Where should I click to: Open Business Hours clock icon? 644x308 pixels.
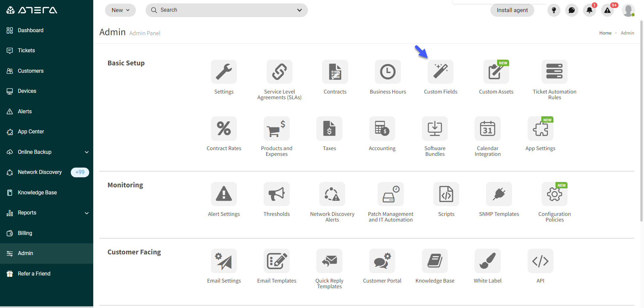coord(388,72)
